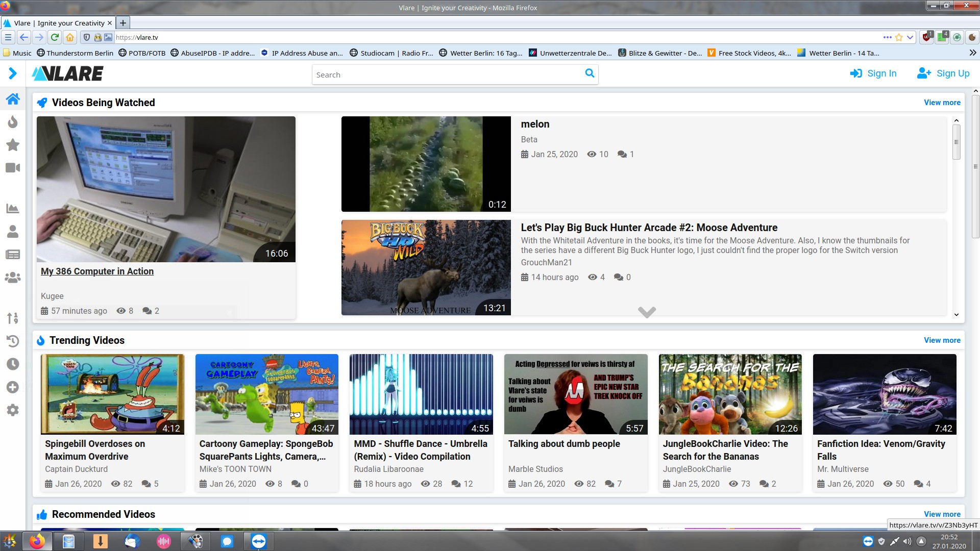
Task: Open the URL bar history dropdown arrow
Action: (x=910, y=37)
